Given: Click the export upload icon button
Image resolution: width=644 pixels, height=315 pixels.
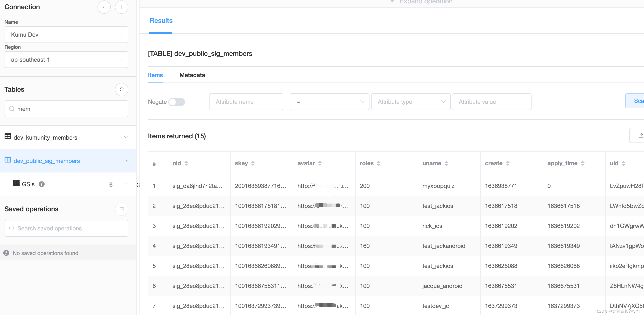Looking at the screenshot, I should (x=640, y=135).
